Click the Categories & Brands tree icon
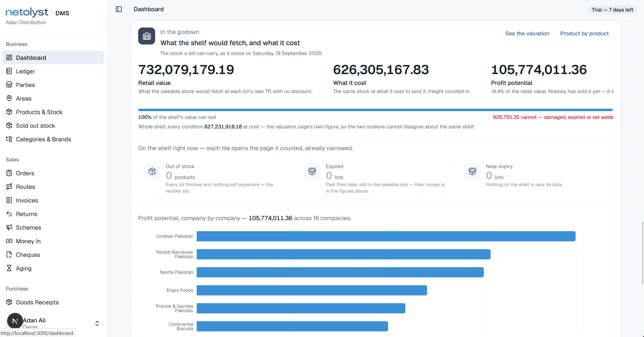 (x=9, y=139)
